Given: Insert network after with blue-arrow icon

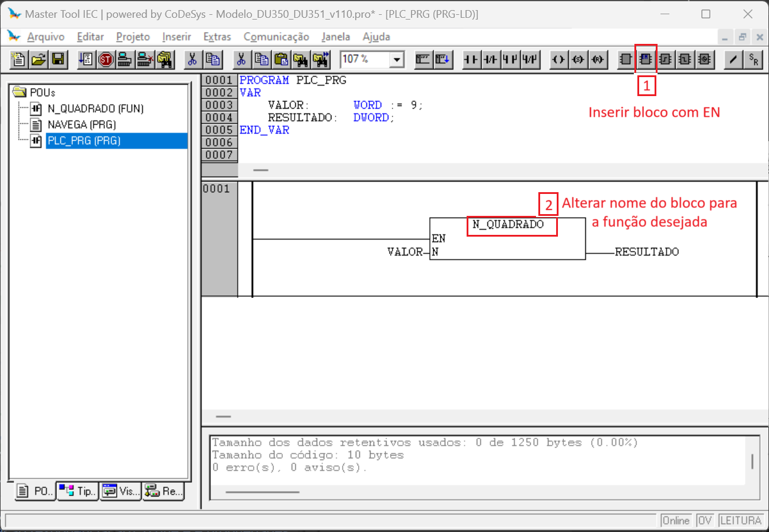Looking at the screenshot, I should (x=444, y=59).
